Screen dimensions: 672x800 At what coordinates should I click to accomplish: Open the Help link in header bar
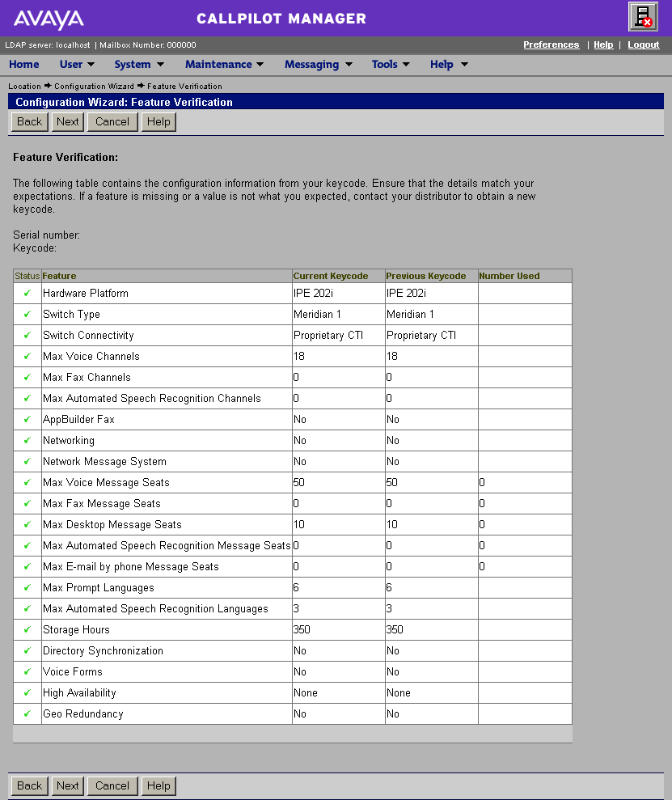[603, 45]
